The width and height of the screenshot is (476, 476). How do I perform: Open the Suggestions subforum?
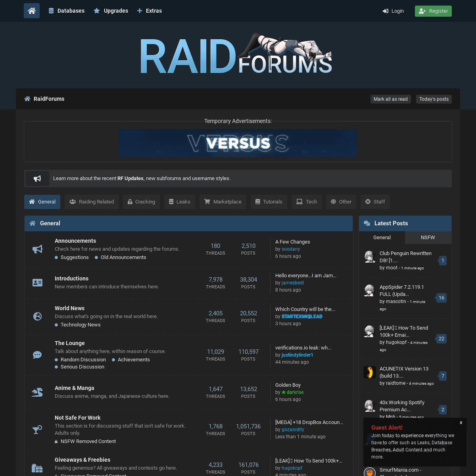pyautogui.click(x=75, y=257)
